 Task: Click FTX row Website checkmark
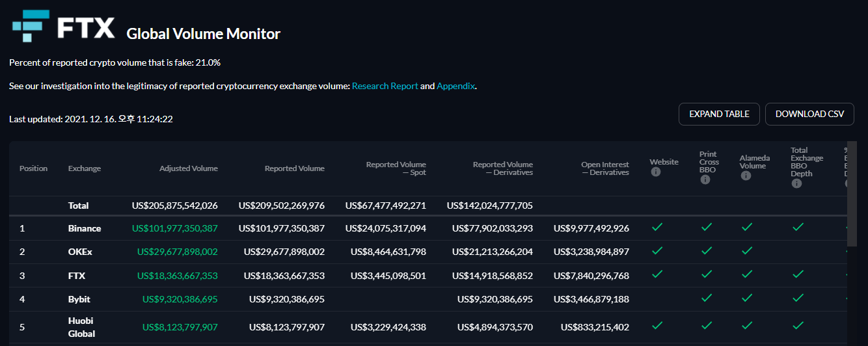tap(657, 274)
